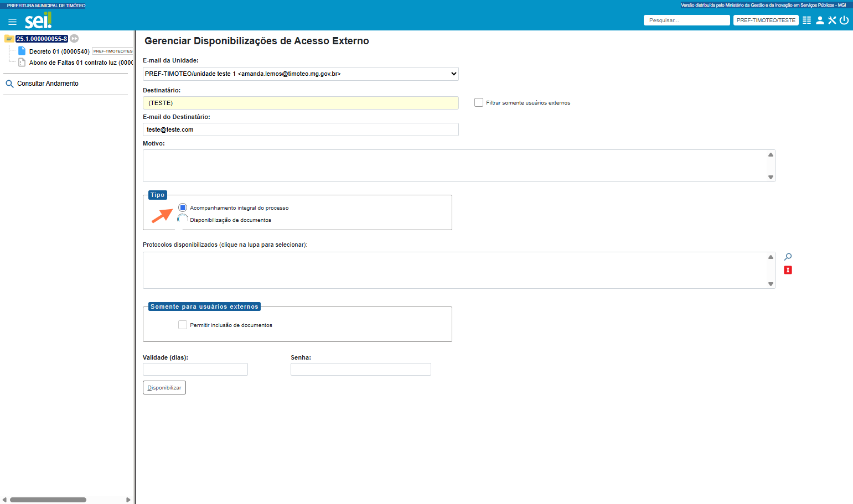Click the Pesquisar search field
This screenshot has height=504, width=853.
[x=686, y=20]
